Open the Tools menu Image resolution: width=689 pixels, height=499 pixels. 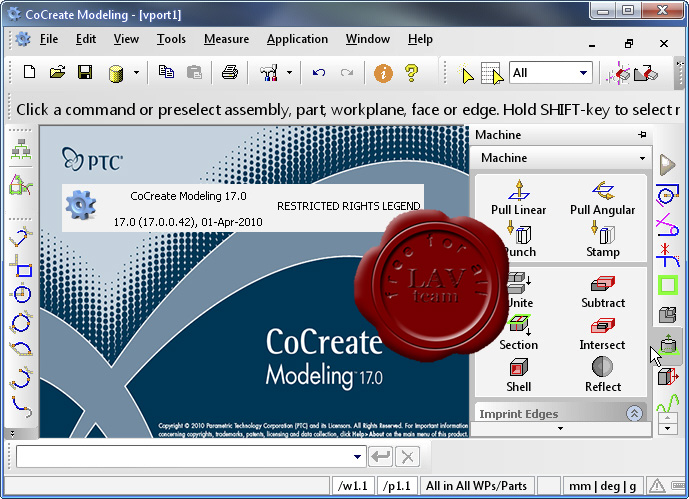171,39
